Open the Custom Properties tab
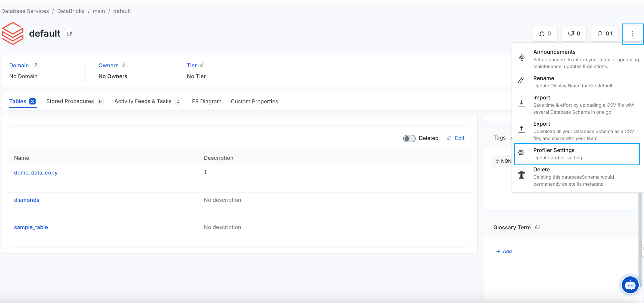The width and height of the screenshot is (644, 306). click(x=254, y=101)
